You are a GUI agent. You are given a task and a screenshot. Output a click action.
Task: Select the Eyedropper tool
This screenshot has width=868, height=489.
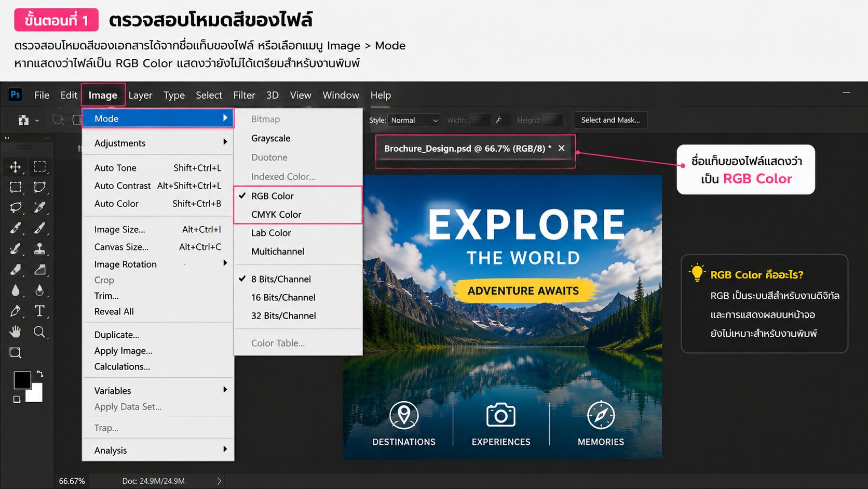click(39, 207)
